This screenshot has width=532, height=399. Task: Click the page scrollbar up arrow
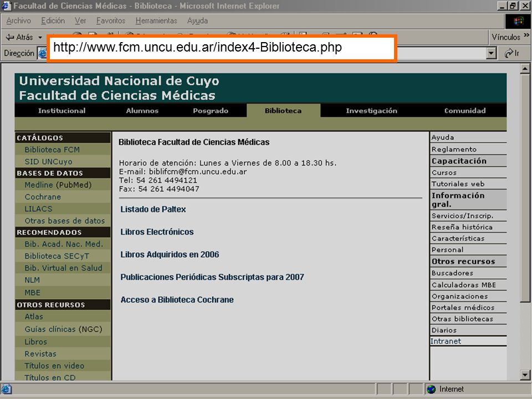(x=525, y=69)
